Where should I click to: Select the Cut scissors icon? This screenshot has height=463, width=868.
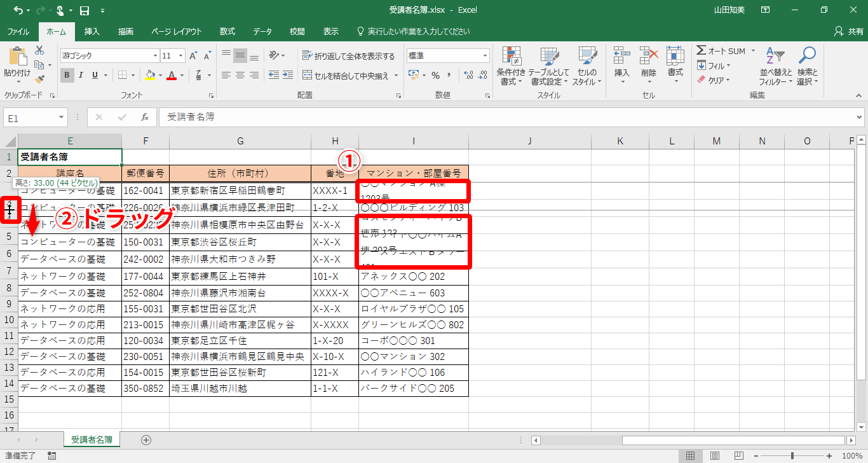[x=39, y=50]
